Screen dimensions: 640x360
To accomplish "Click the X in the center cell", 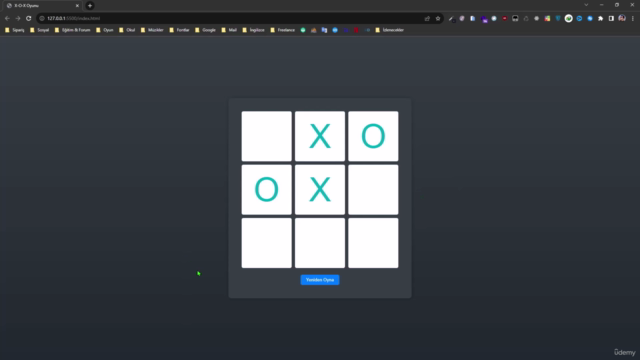I will 320,190.
